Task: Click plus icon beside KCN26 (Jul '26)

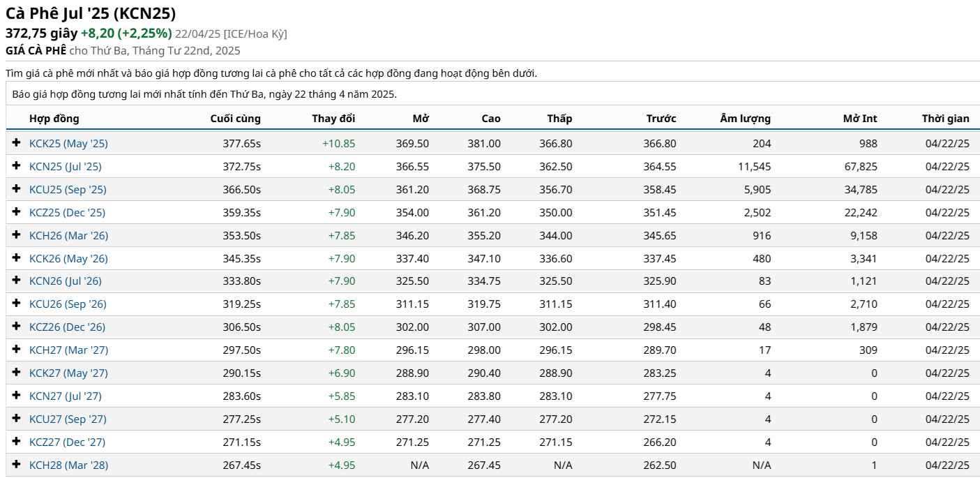Action: pyautogui.click(x=17, y=281)
